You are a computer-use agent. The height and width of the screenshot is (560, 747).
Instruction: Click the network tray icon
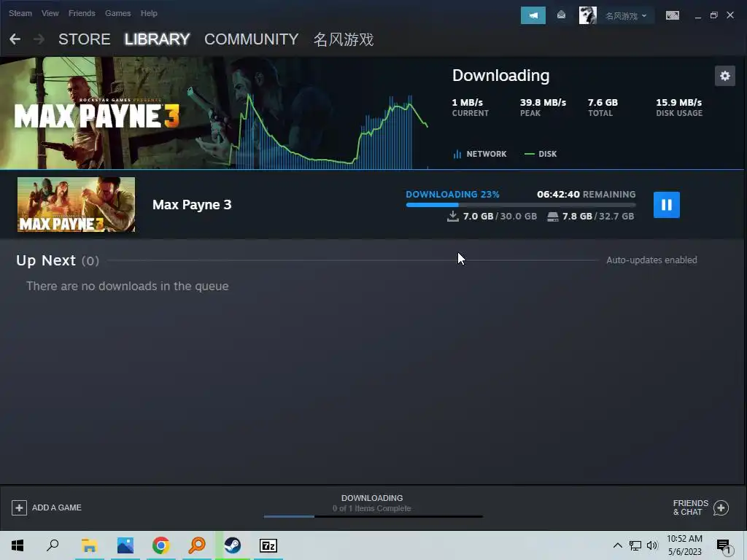[x=635, y=545]
